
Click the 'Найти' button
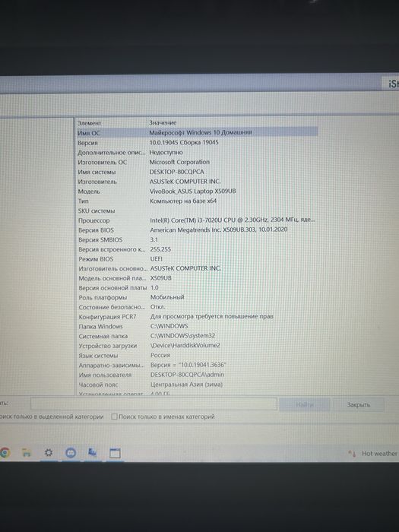304,405
